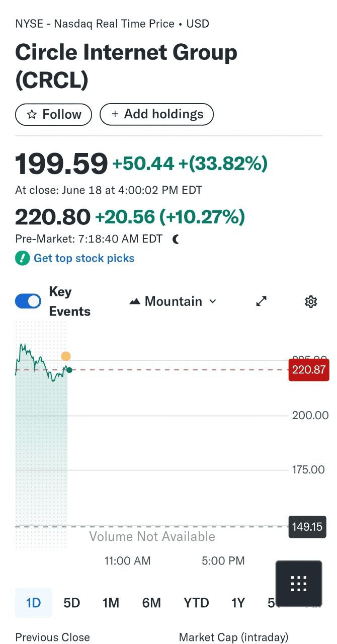Open chart settings gear icon
The width and height of the screenshot is (337, 644).
tap(311, 301)
